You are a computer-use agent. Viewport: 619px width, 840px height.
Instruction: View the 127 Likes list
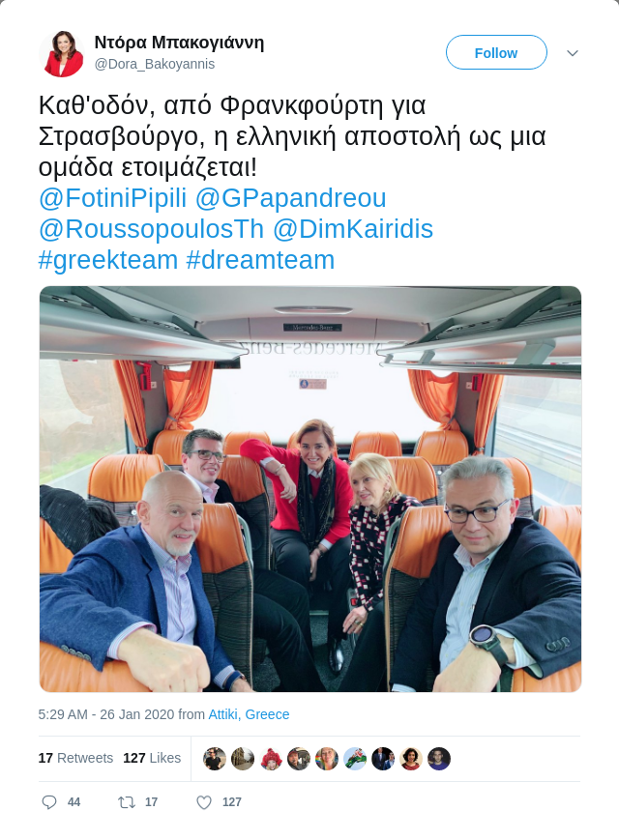click(152, 758)
